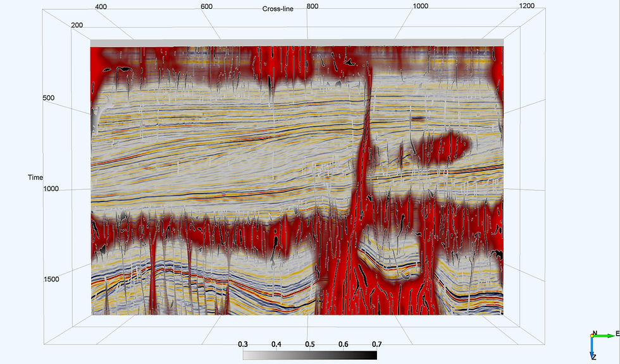Viewport: 620px width, 364px height.
Task: Click cross-line tick label '1200'
Action: 526,6
